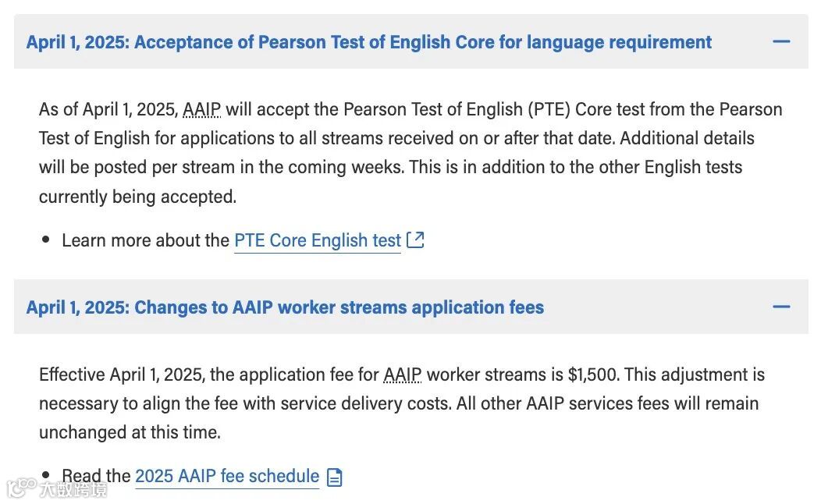821x504 pixels.
Task: Click the underlined AAIP abbreviation after "As of April 1, 2025"
Action: coord(201,109)
